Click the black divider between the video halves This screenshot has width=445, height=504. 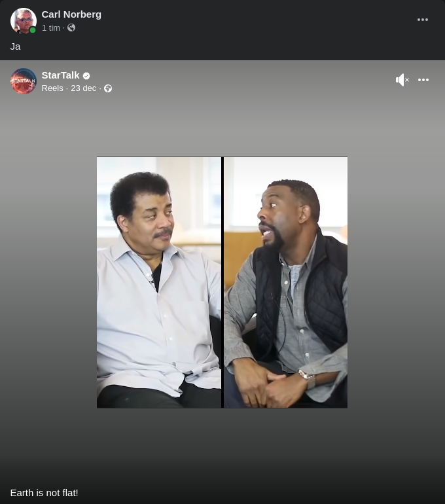point(222,281)
